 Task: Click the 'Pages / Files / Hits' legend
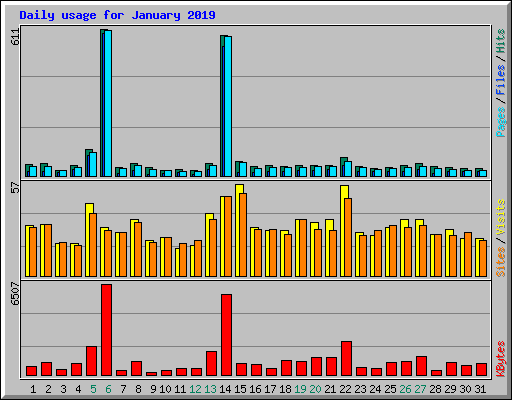[500, 83]
